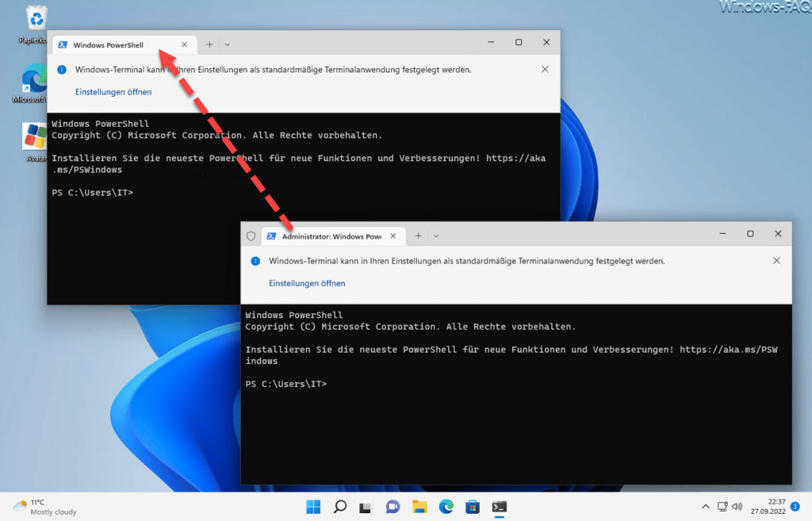The image size is (812, 521).
Task: Open the Chat app from the taskbar
Action: pyautogui.click(x=393, y=507)
